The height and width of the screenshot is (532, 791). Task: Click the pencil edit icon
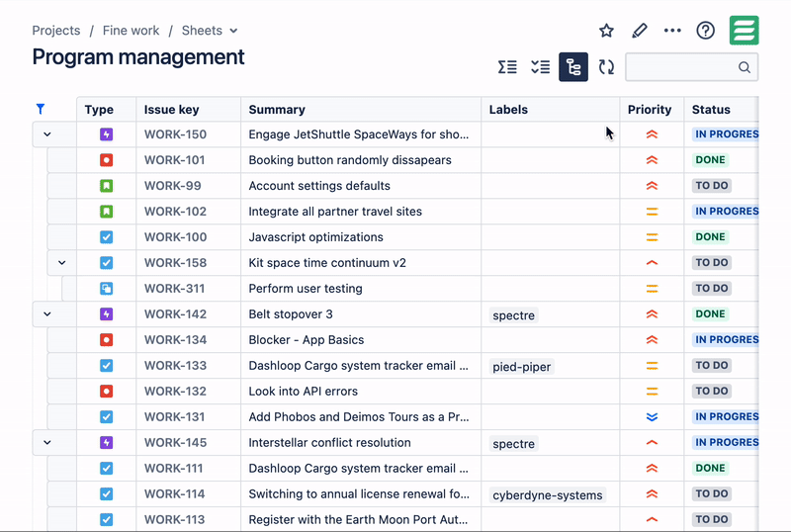pyautogui.click(x=639, y=31)
